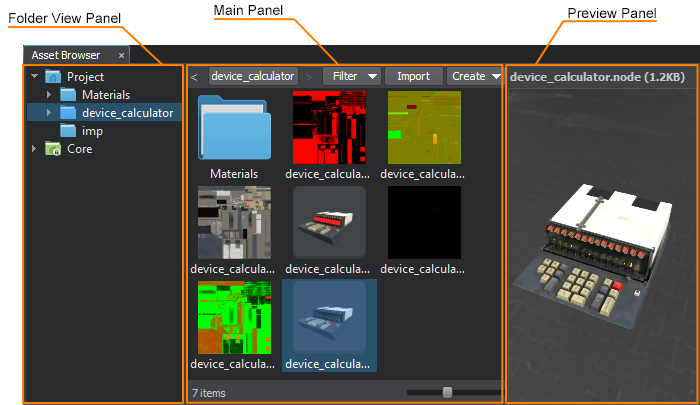Switch to the Asset Browser tab
The image size is (700, 405).
pyautogui.click(x=66, y=55)
